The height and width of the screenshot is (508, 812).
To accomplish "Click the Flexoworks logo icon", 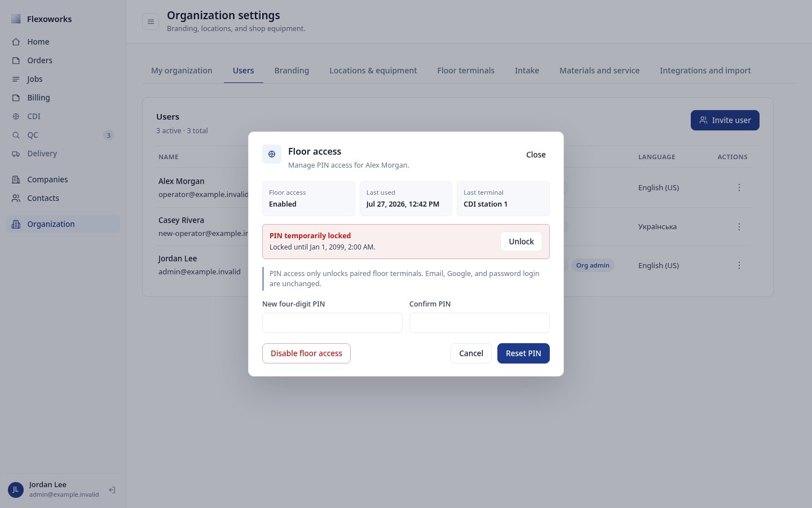I will click(x=16, y=19).
